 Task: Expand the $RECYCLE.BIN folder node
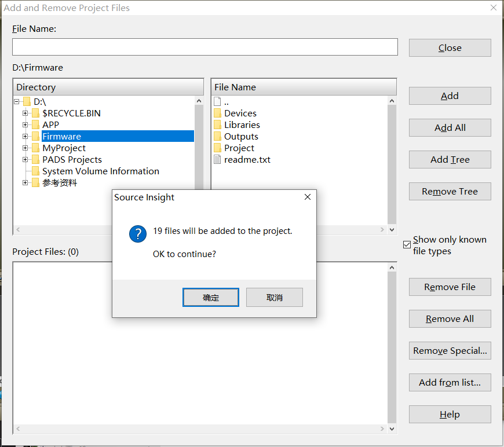pos(25,113)
